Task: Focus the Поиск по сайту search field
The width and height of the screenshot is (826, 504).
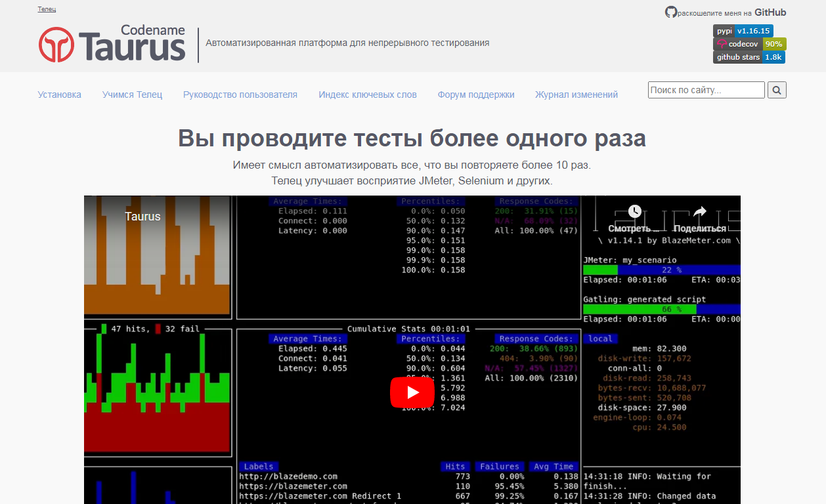Action: [706, 90]
